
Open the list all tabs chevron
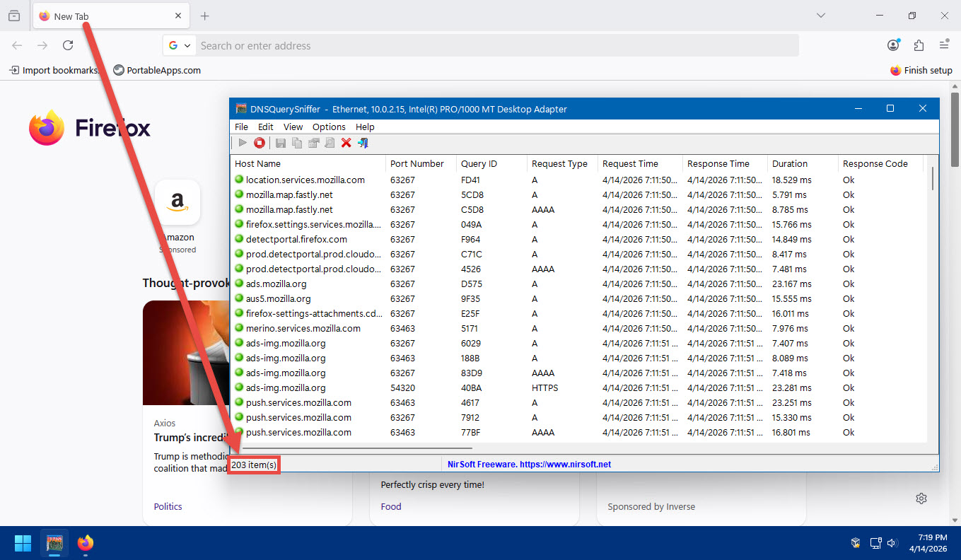(x=821, y=16)
